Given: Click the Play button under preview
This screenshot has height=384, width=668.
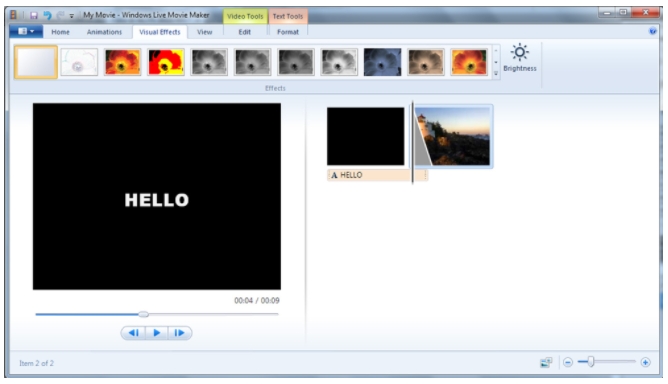Looking at the screenshot, I should tap(157, 333).
